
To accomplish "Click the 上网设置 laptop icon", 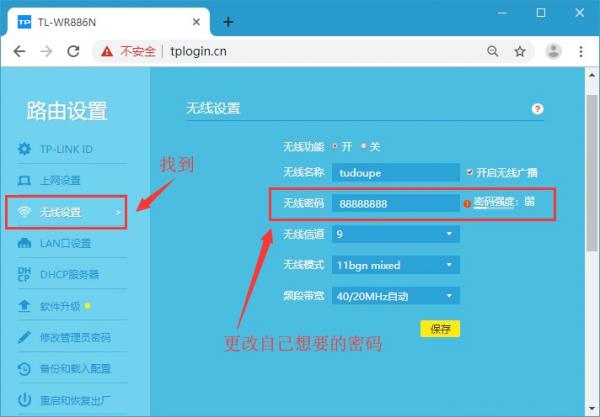I will [x=25, y=180].
